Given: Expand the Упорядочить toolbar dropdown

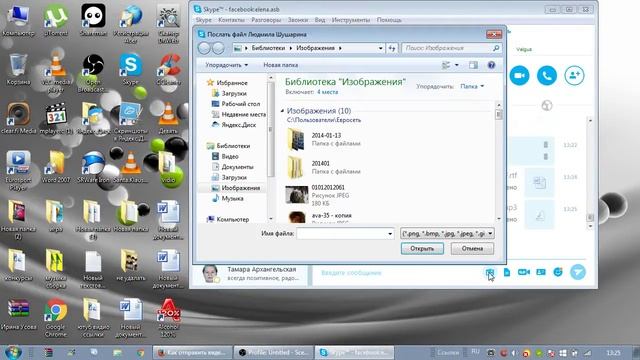Looking at the screenshot, I should click(x=227, y=65).
